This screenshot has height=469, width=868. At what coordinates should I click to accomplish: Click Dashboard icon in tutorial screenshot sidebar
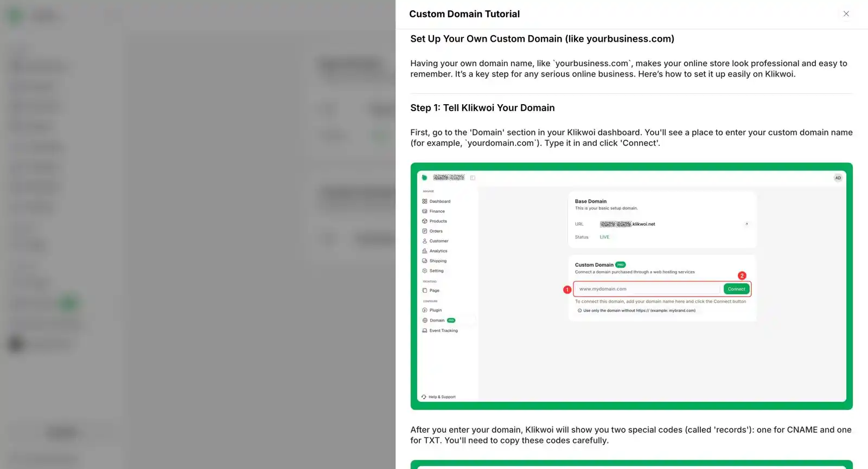425,201
